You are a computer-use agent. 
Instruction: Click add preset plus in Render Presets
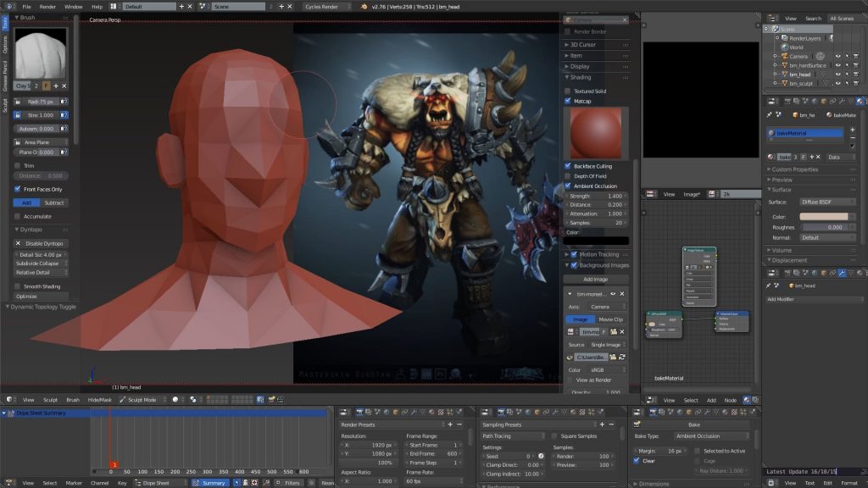(450, 424)
